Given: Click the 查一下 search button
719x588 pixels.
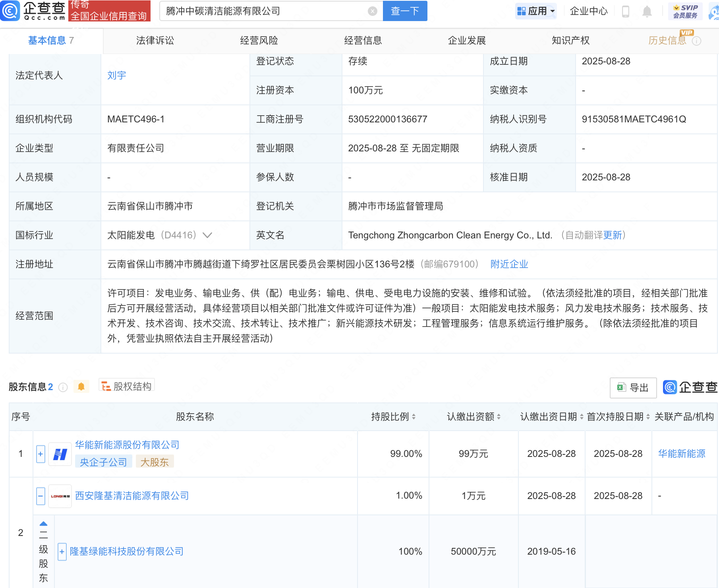Looking at the screenshot, I should coord(405,11).
